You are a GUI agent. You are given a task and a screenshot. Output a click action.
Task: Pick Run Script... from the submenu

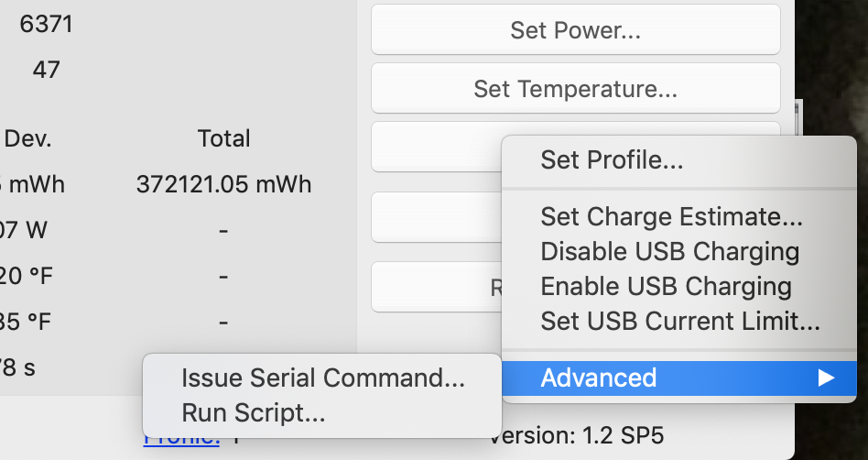[253, 412]
